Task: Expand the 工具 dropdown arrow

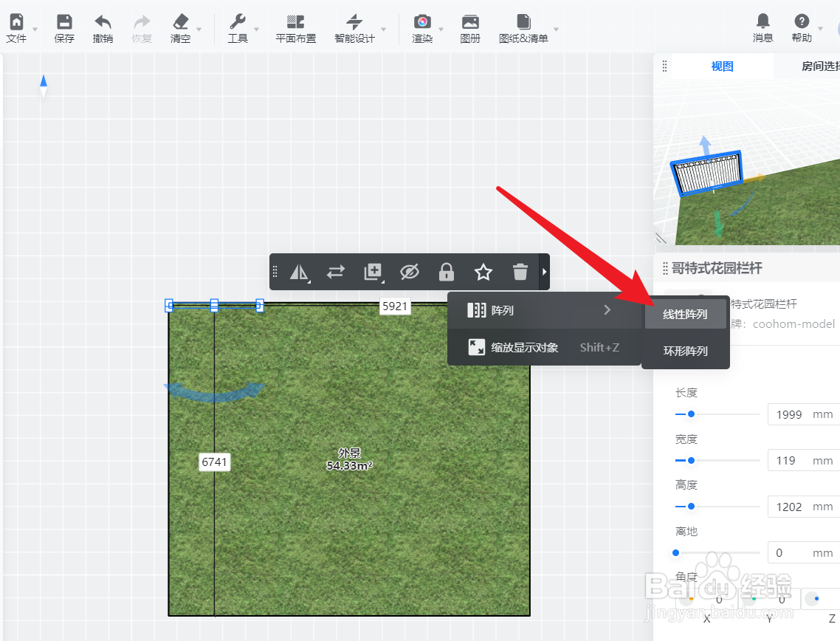Action: [x=257, y=29]
